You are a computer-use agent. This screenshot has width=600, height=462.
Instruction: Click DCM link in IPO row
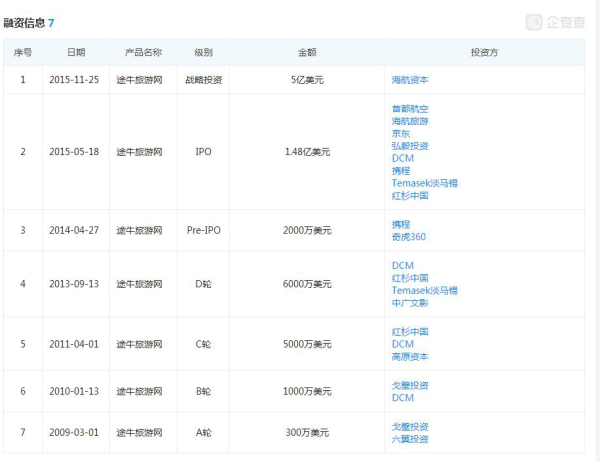pyautogui.click(x=403, y=158)
